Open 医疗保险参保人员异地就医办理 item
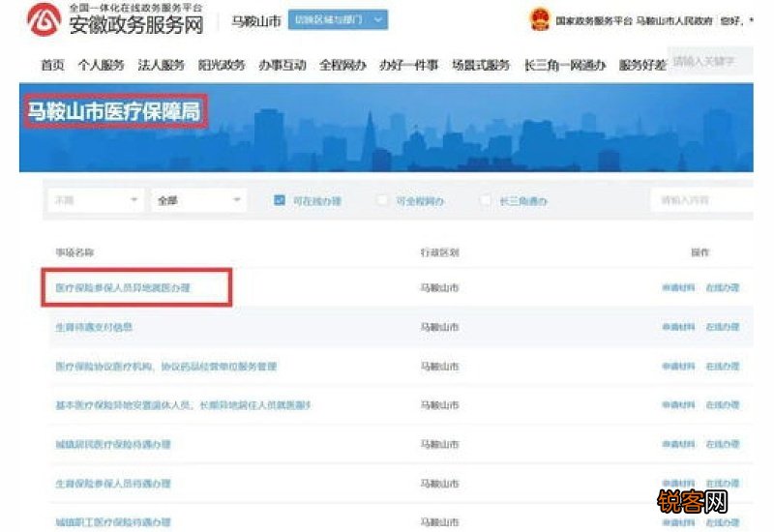Viewport: 774px width, 532px height. (x=123, y=287)
